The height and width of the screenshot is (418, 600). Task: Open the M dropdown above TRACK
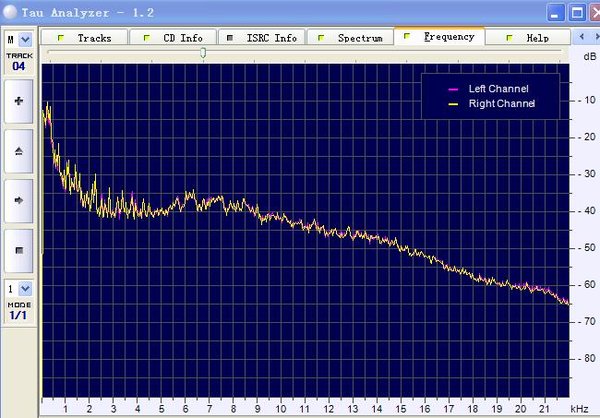(25, 39)
